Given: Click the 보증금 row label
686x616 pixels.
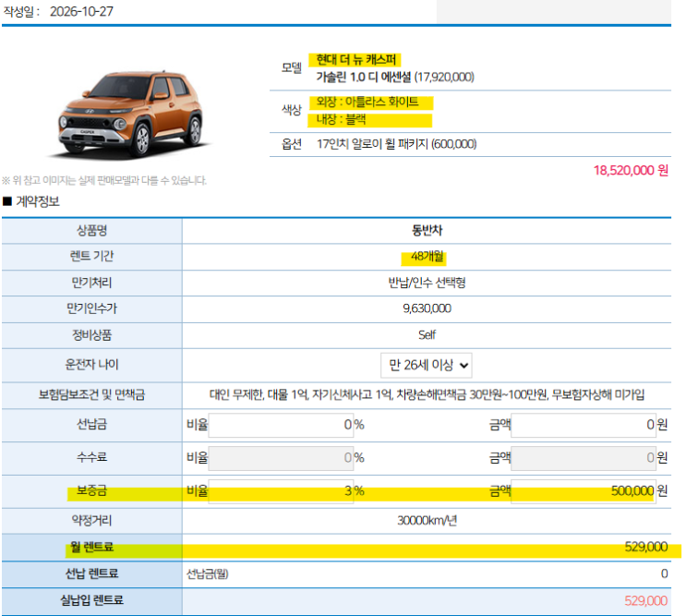Looking at the screenshot, I should click(x=92, y=491).
